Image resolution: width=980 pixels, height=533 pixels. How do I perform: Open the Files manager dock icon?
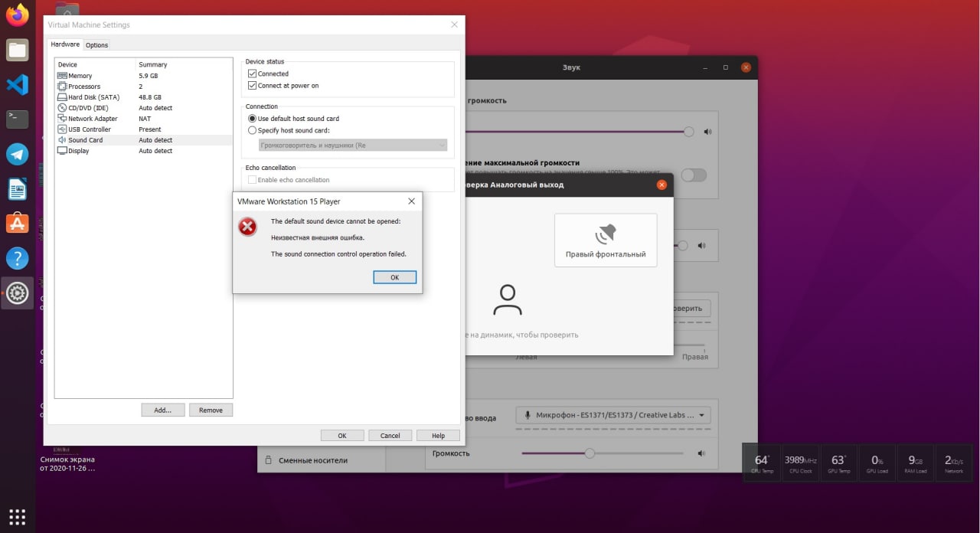tap(17, 51)
